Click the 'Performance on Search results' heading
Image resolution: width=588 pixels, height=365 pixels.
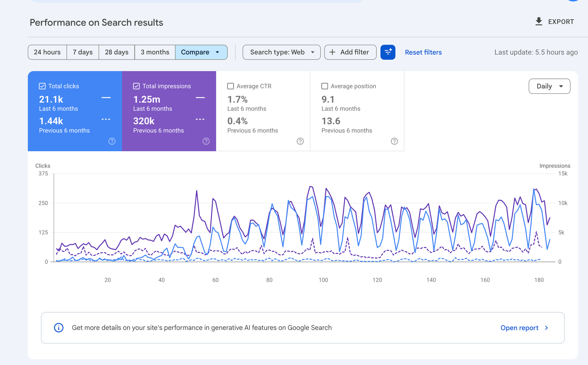pyautogui.click(x=96, y=22)
